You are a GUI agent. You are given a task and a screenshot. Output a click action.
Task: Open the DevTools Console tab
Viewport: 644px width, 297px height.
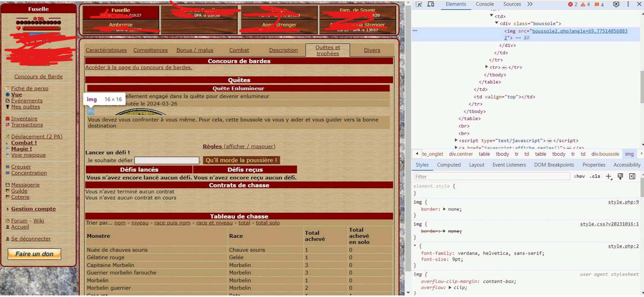pyautogui.click(x=485, y=4)
